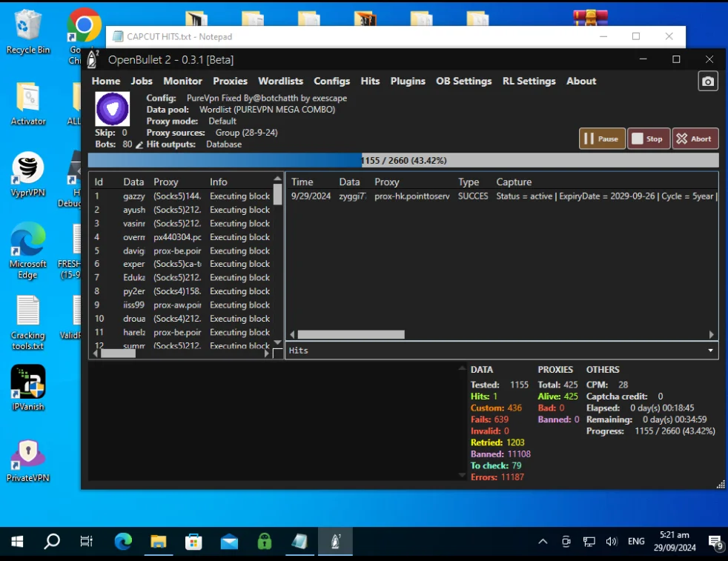Click the log panel scroll up arrow
This screenshot has width=728, height=561.
(462, 368)
